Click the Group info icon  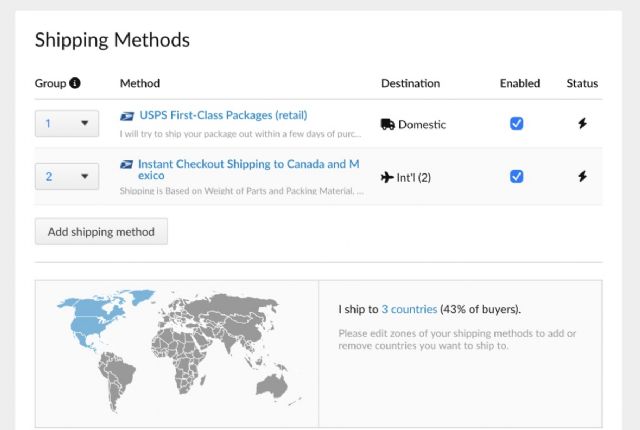(75, 84)
